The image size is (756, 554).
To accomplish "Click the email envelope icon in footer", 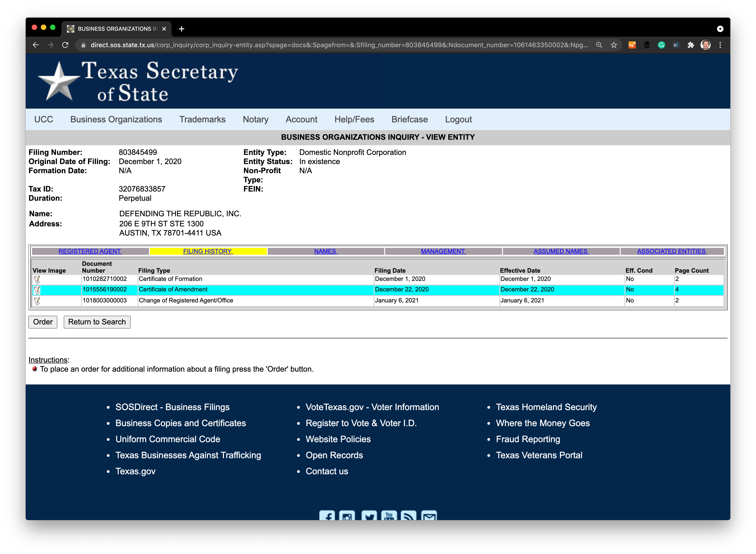I will pos(429,516).
